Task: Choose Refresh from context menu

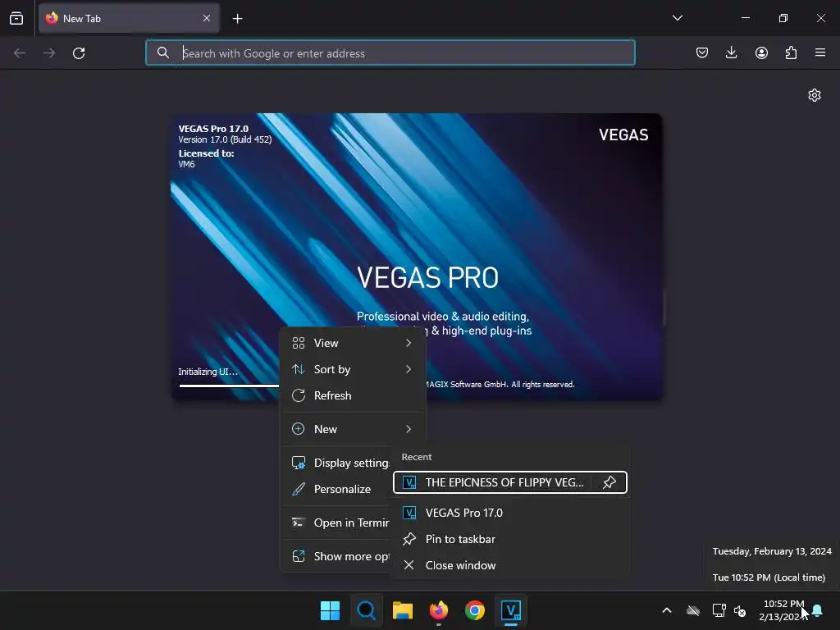Action: click(353, 395)
